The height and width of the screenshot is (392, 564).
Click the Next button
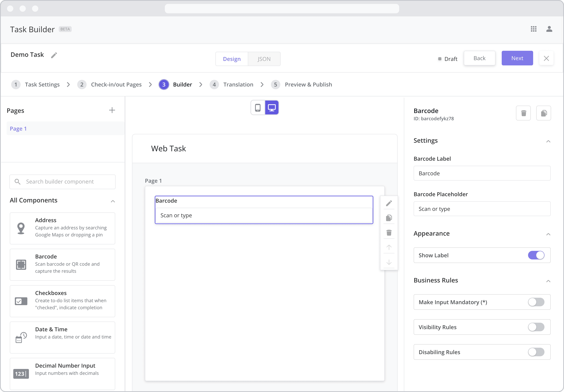pyautogui.click(x=517, y=58)
